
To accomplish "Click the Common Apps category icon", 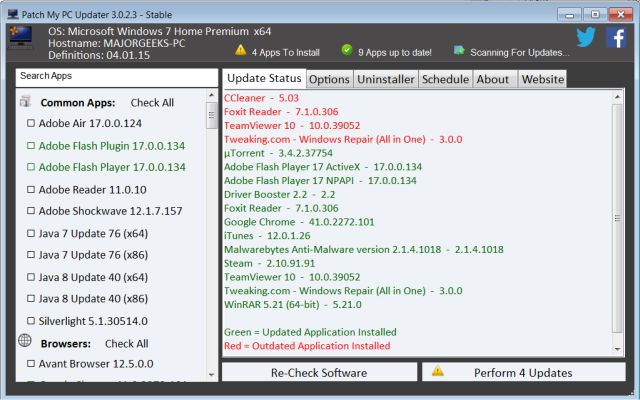I will 25,102.
